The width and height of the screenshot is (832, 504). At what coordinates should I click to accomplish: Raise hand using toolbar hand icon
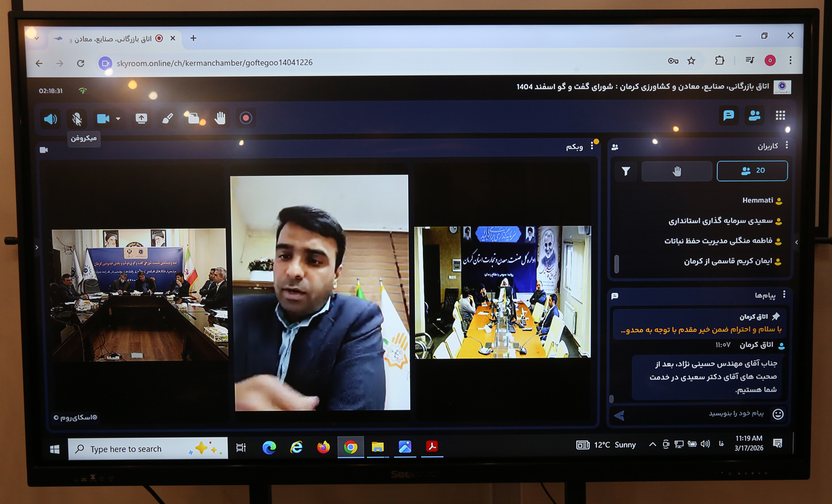point(220,118)
